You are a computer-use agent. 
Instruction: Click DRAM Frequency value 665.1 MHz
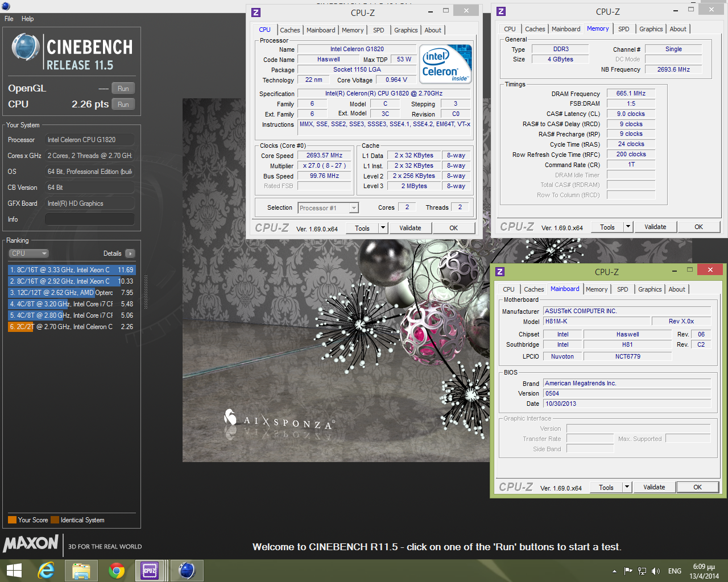[631, 93]
